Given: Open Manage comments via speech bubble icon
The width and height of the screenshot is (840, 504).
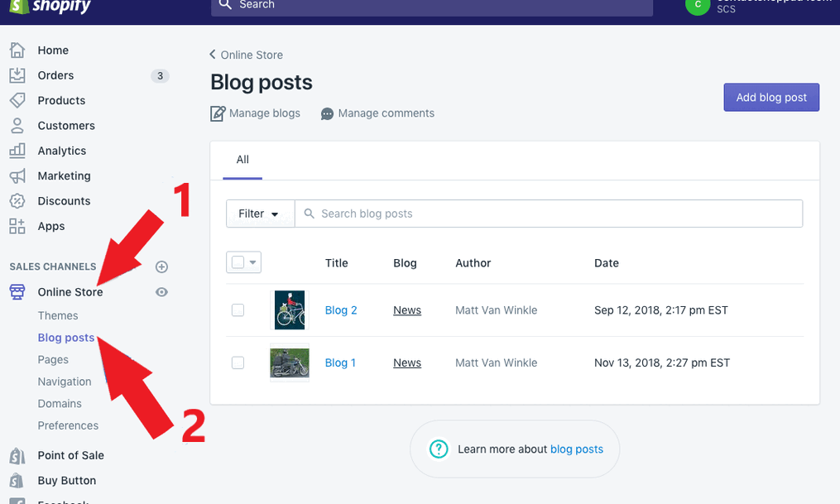Looking at the screenshot, I should 326,113.
